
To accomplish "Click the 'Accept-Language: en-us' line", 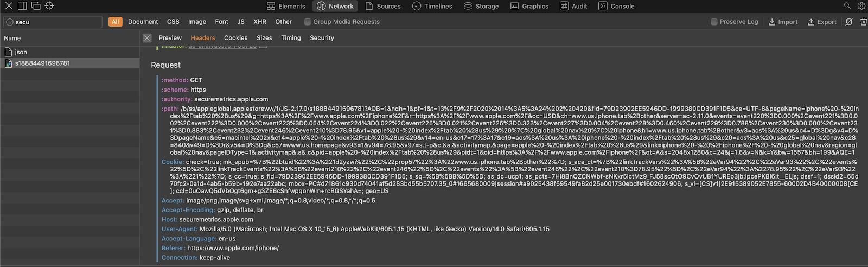I will tap(199, 239).
